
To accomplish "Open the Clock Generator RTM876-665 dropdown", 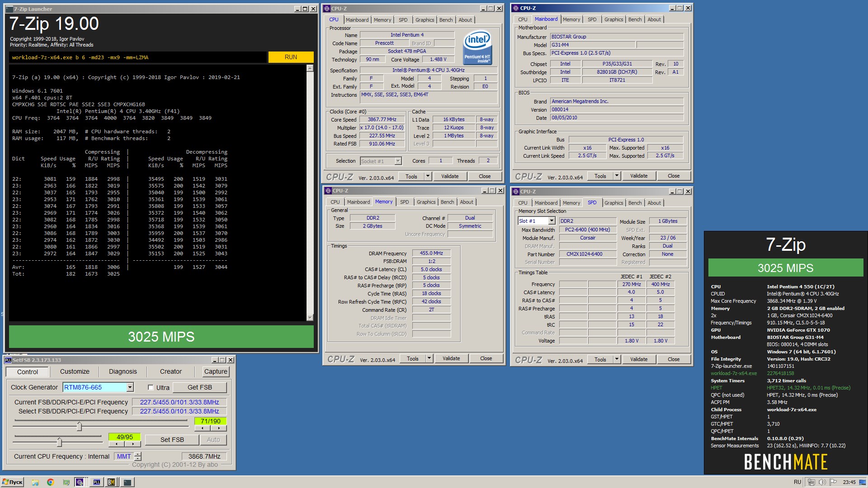I will click(130, 387).
